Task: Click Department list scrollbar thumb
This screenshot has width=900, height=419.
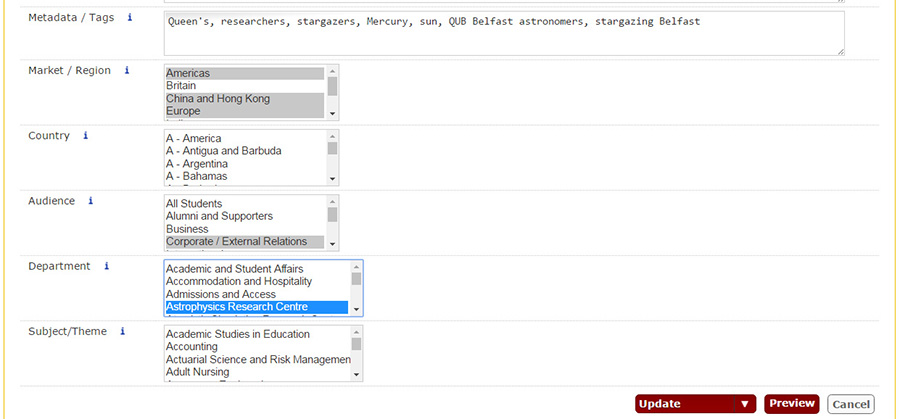Action: tap(356, 279)
